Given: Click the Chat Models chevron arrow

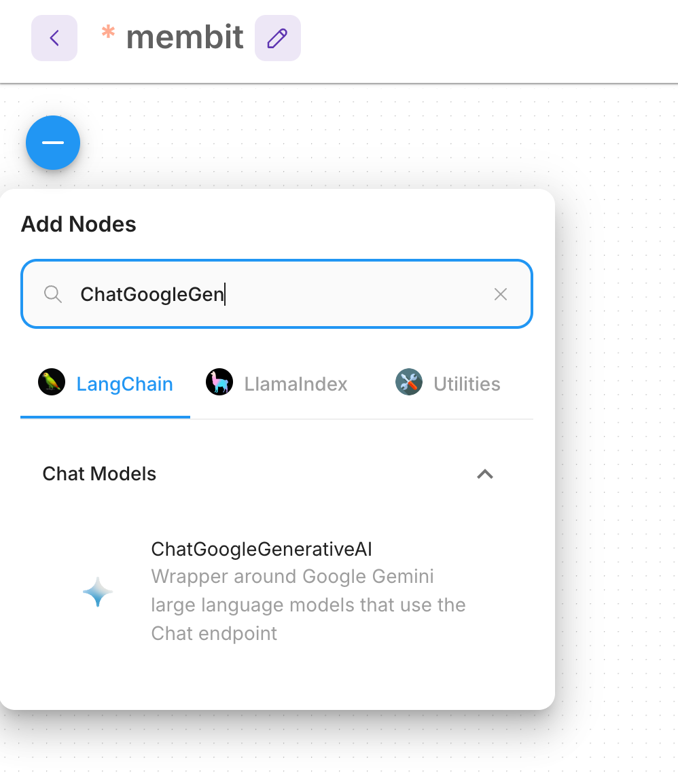Looking at the screenshot, I should (x=485, y=474).
